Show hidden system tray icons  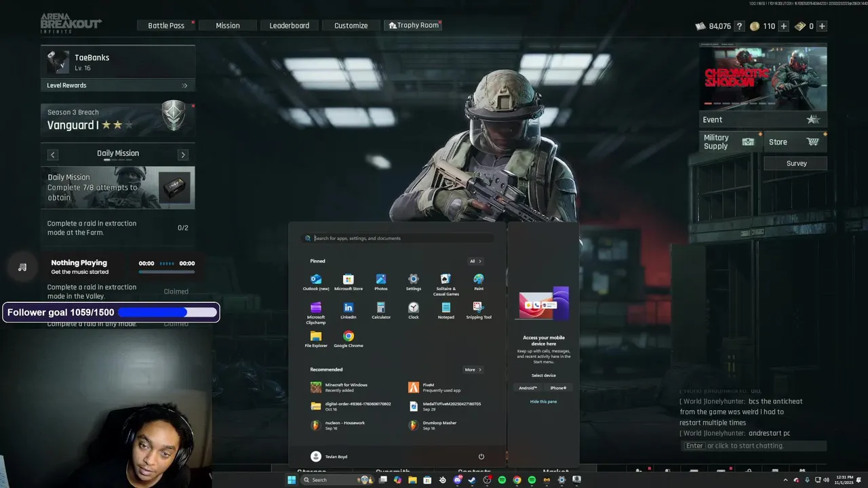[x=786, y=480]
